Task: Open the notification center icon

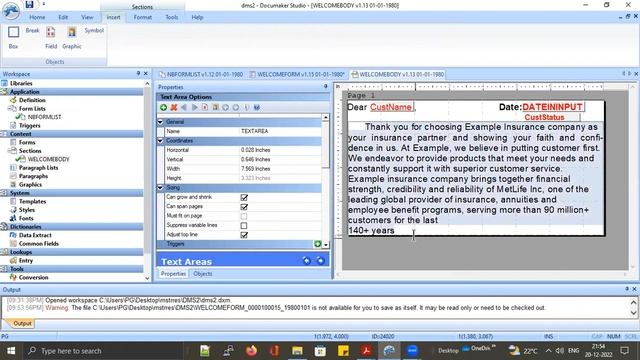Action: click(624, 351)
